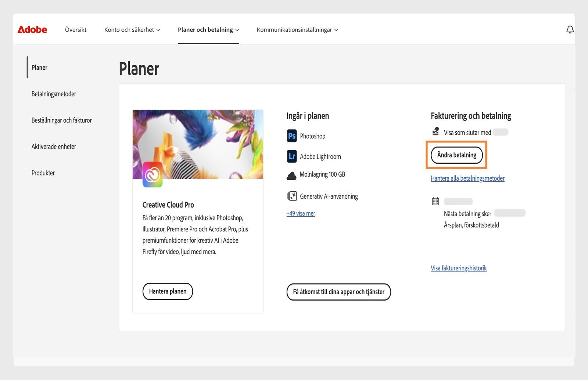Screen dimensions: 588x380
Task: Click the cloud storage icon
Action: tap(291, 176)
